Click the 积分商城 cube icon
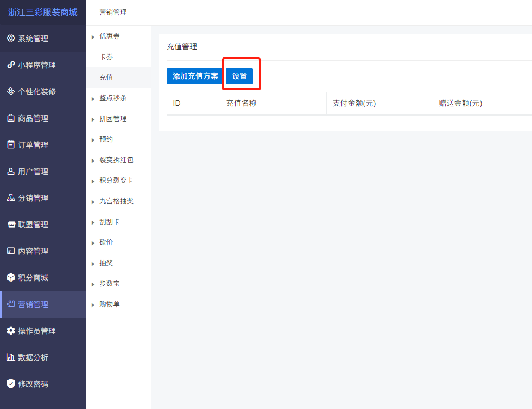 11,277
